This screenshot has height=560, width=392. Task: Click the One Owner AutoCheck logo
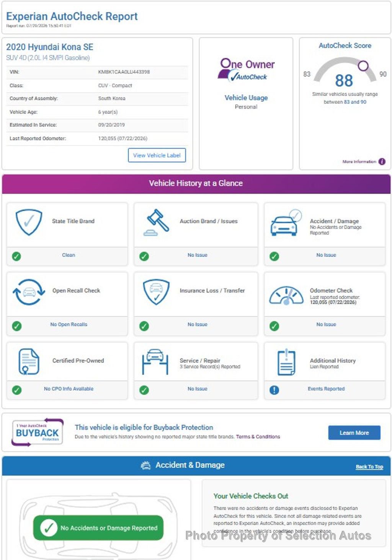tap(246, 70)
